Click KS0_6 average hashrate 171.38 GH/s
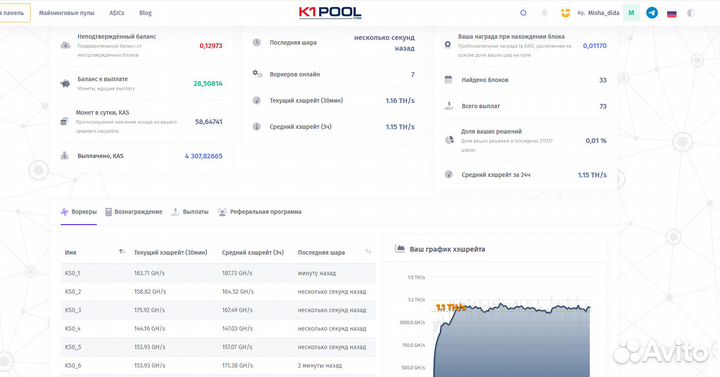Viewport: 720px width, 377px height. 237,366
